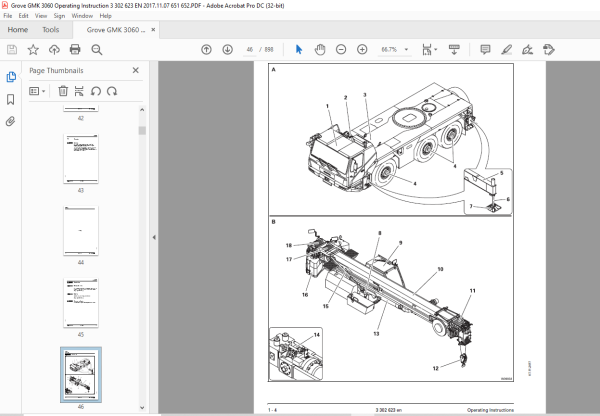Viewport: 600px width, 416px height.
Task: Click the 66.7% zoom value field
Action: pyautogui.click(x=389, y=49)
